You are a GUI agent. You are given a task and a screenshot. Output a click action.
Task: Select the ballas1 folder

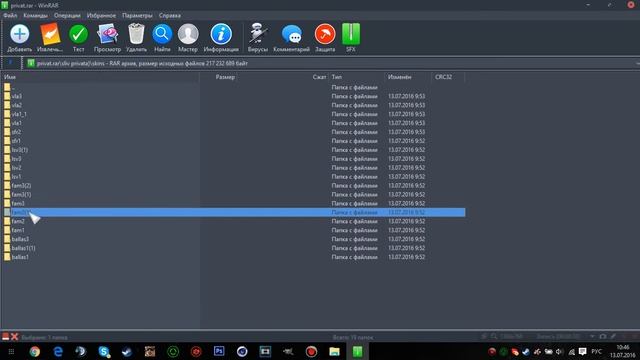pyautogui.click(x=233, y=257)
